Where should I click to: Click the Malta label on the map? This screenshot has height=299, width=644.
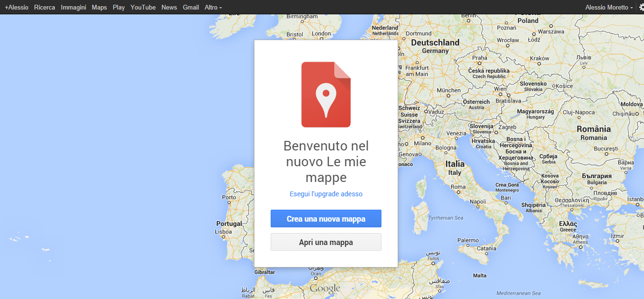pyautogui.click(x=480, y=276)
